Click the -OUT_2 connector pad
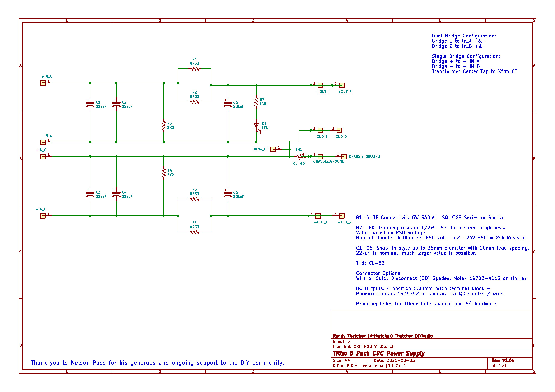 341,216
